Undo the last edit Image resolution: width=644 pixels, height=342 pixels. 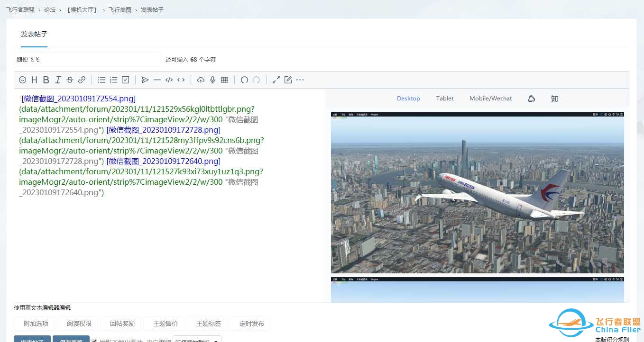(x=244, y=80)
